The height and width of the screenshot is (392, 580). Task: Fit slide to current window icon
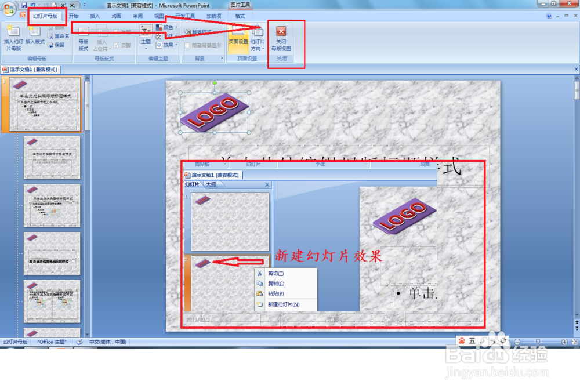[x=574, y=342]
